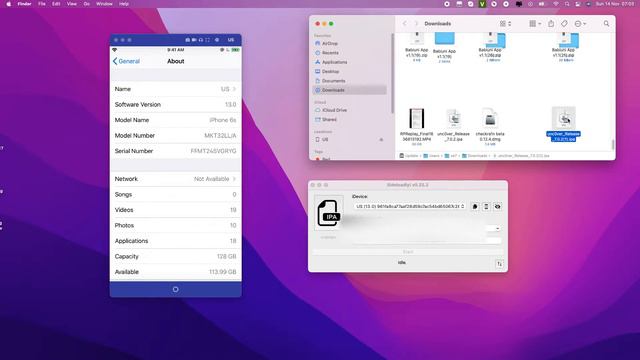
Task: Click video record icon in mirroring window title bar
Action: pos(194,40)
